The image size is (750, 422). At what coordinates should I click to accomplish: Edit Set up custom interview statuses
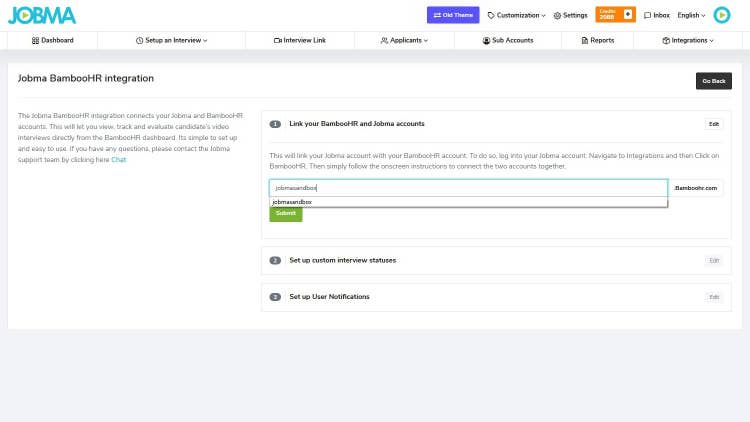click(714, 260)
